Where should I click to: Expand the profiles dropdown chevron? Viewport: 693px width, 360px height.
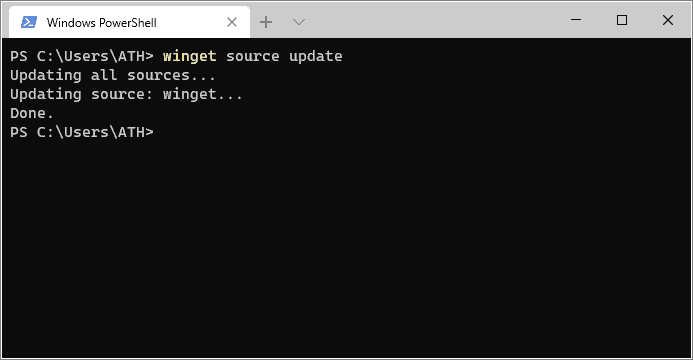299,22
